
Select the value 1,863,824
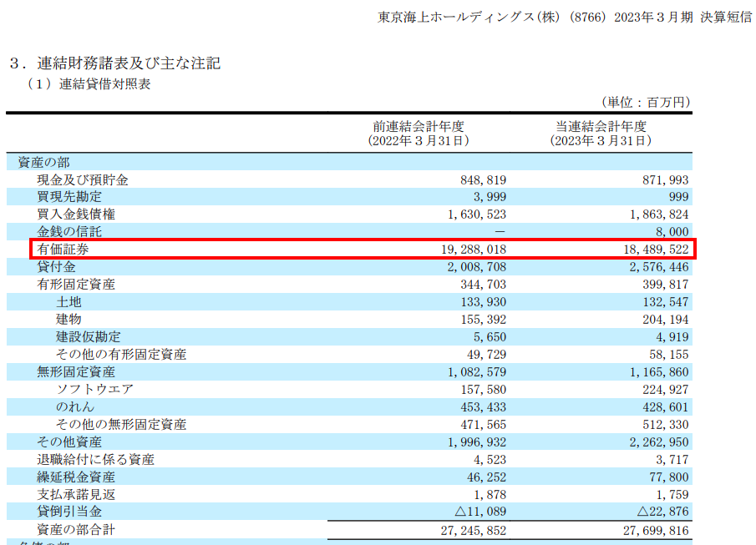coord(659,214)
